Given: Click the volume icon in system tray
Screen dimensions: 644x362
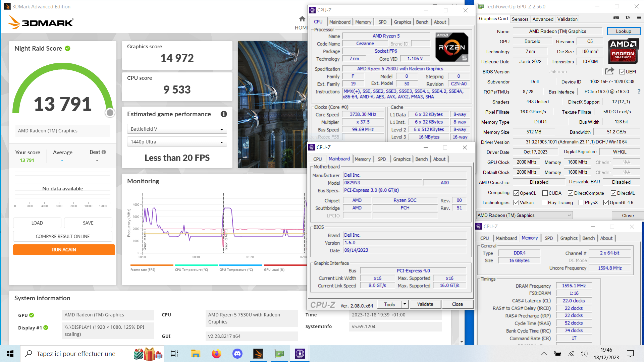Looking at the screenshot, I should tap(584, 354).
